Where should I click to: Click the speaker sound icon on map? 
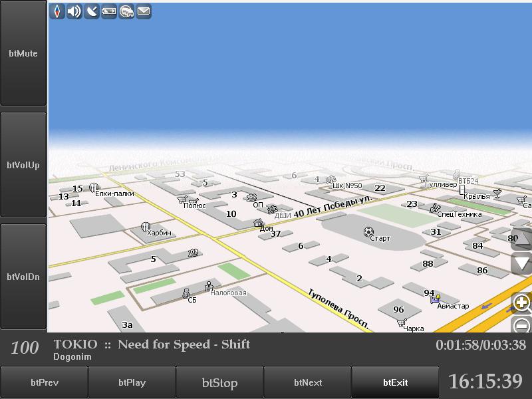click(74, 11)
